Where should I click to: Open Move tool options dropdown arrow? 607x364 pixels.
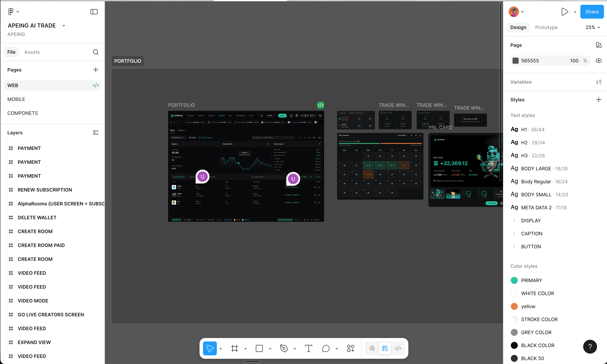pos(221,349)
